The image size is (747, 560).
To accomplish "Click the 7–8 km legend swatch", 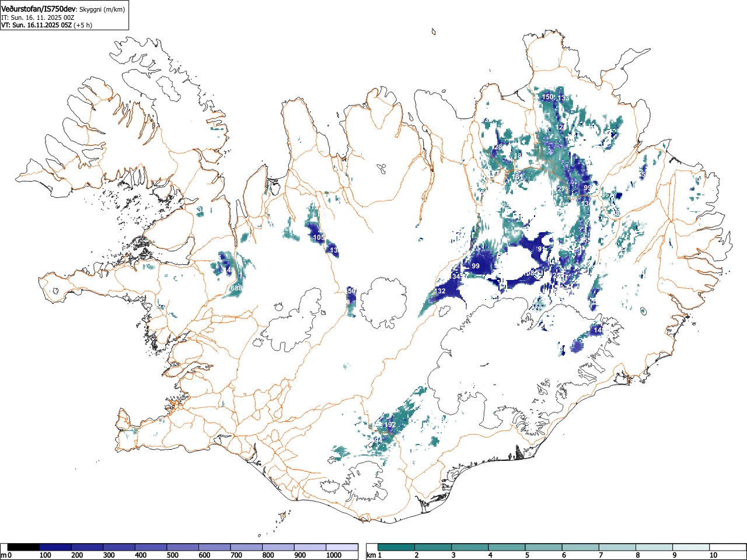I will [617, 547].
